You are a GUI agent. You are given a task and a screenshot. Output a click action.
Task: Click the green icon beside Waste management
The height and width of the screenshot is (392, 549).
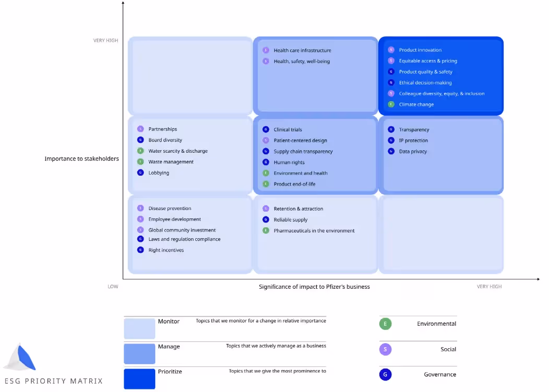140,162
